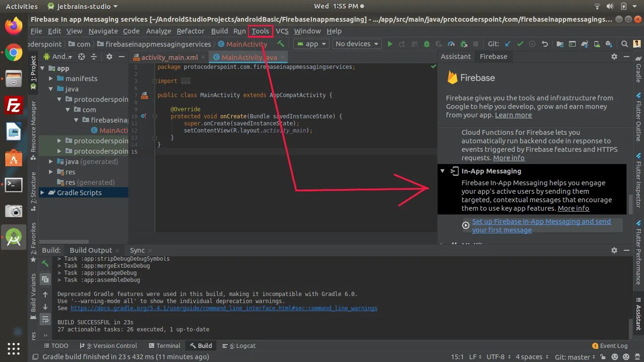The width and height of the screenshot is (644, 362).
Task: Open the docs.gradle.org link in build output
Action: pos(224,308)
